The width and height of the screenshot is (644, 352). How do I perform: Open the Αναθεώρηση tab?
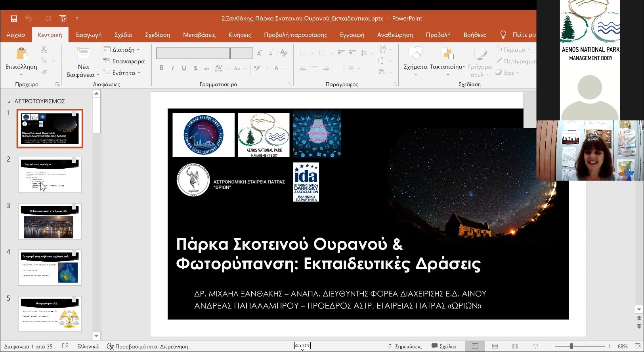click(x=395, y=35)
